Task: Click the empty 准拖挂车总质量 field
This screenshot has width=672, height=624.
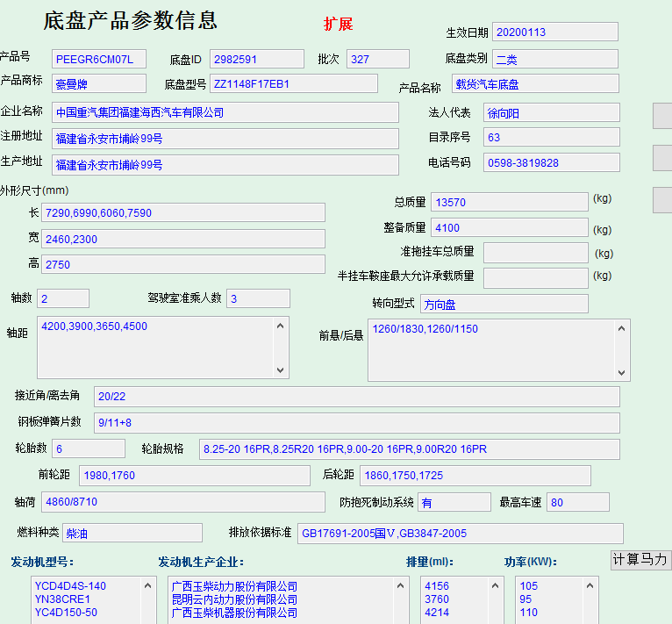Action: (535, 253)
